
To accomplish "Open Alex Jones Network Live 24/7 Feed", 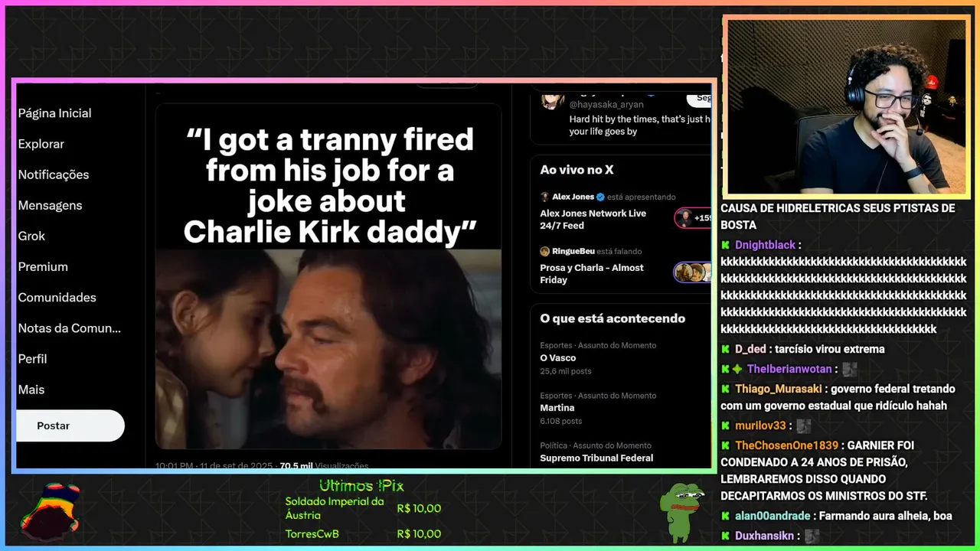I will coord(593,220).
